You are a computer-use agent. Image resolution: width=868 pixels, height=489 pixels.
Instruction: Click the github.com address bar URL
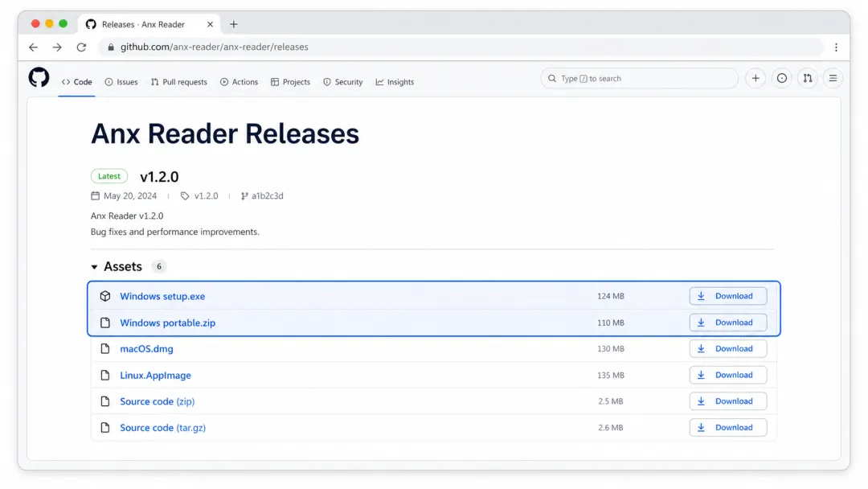(x=215, y=47)
